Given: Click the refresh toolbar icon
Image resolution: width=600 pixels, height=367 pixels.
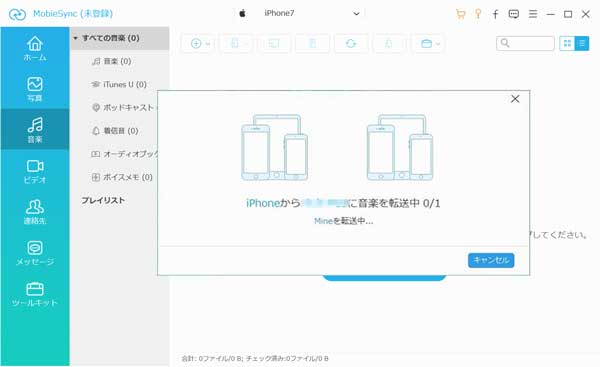Looking at the screenshot, I should pyautogui.click(x=351, y=44).
